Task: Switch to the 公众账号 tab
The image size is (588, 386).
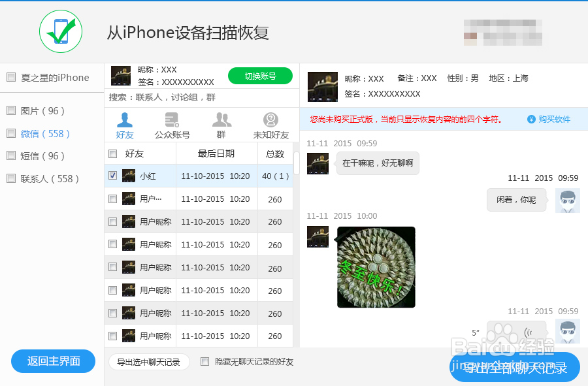Action: coord(172,125)
